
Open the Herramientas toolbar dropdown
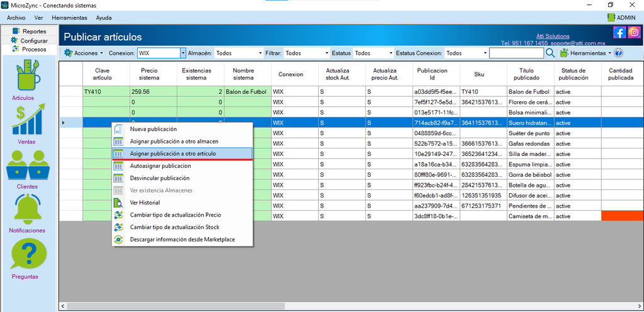586,53
